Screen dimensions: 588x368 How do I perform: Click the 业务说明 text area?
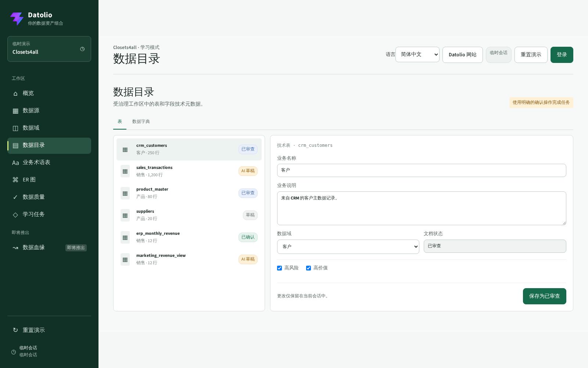point(422,208)
